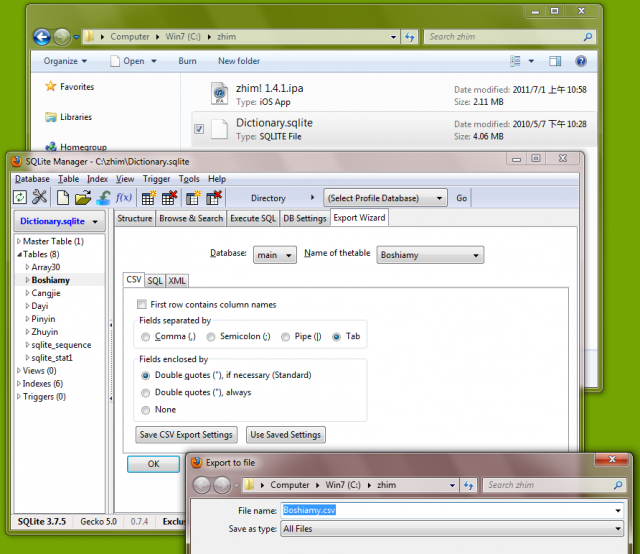This screenshot has height=554, width=640.
Task: Select the Comma field separator radio
Action: (145, 337)
